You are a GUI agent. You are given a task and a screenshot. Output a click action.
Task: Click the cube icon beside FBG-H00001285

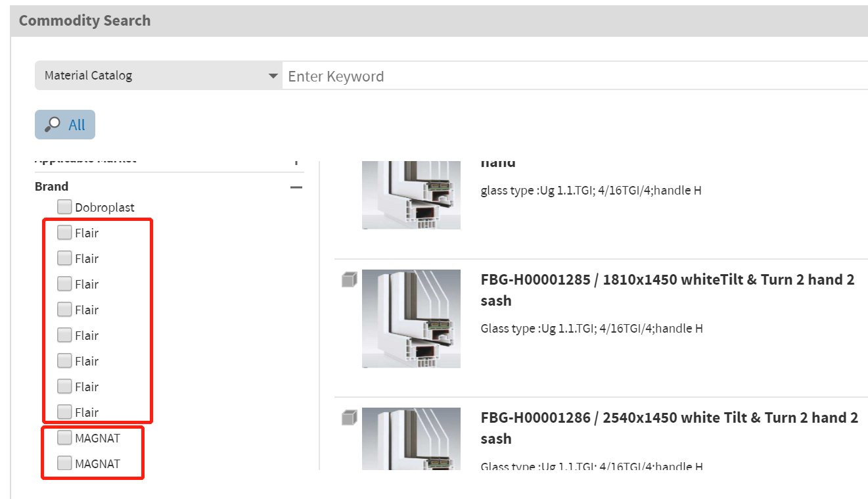(x=349, y=280)
